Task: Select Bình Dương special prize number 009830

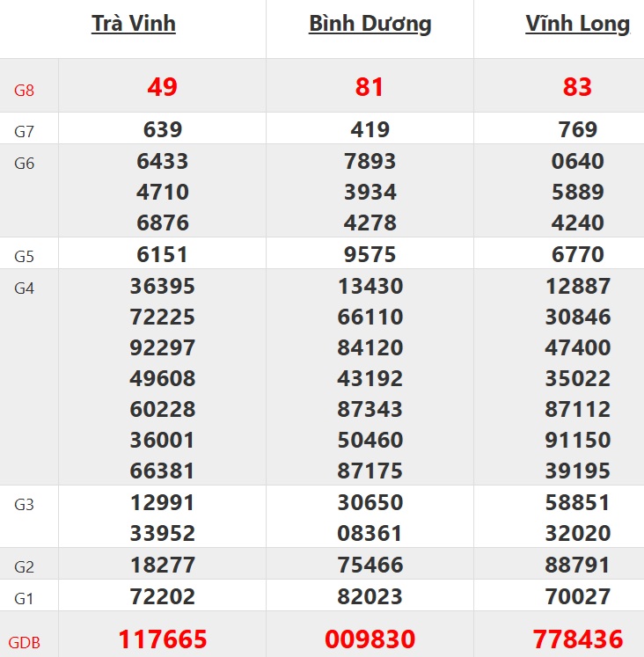Action: tap(370, 639)
